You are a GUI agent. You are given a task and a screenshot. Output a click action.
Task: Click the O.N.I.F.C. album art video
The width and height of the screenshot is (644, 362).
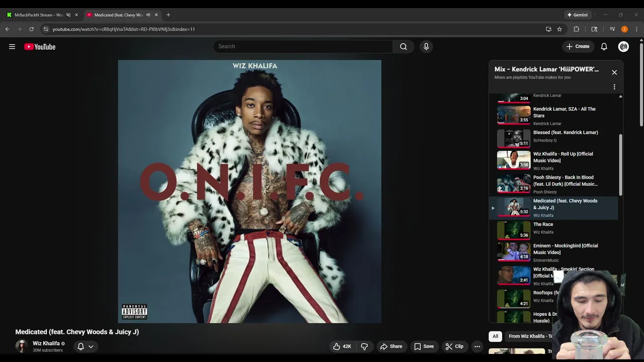tap(250, 192)
